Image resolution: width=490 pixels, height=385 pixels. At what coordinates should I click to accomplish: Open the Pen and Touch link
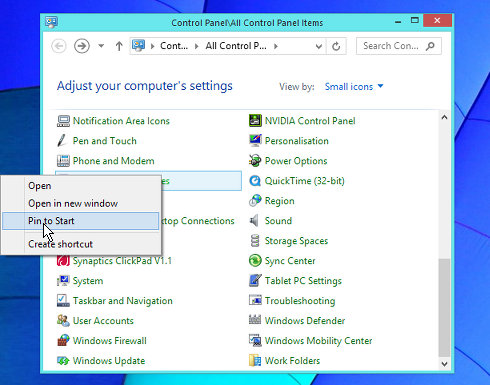pos(105,141)
